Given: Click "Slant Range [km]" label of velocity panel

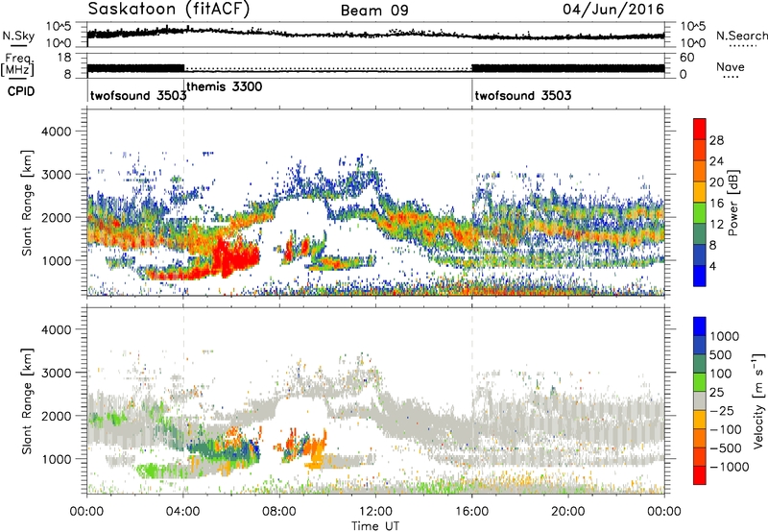Looking at the screenshot, I should [27, 401].
